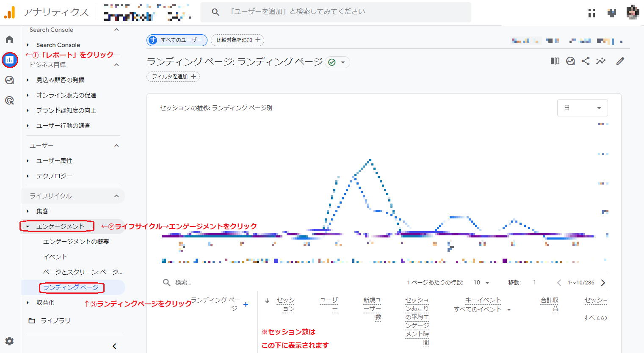Open Insights via the sparkle icon
644x353 pixels.
point(601,61)
